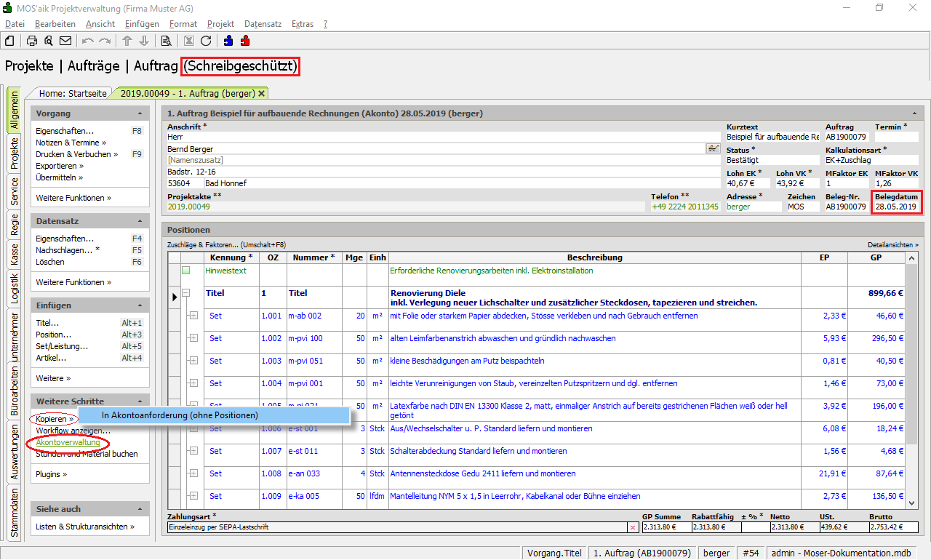
Task: Click the envelope email icon
Action: click(x=65, y=41)
